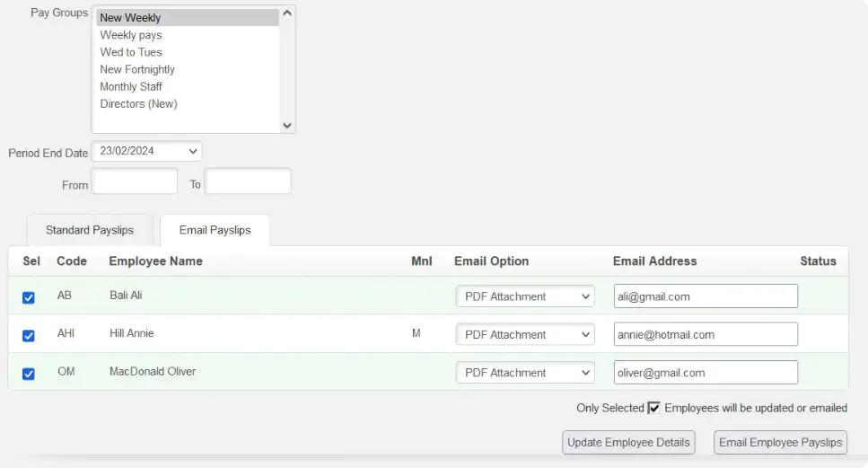868x468 pixels.
Task: Open Email Option dropdown for Bali Ali
Action: point(525,296)
